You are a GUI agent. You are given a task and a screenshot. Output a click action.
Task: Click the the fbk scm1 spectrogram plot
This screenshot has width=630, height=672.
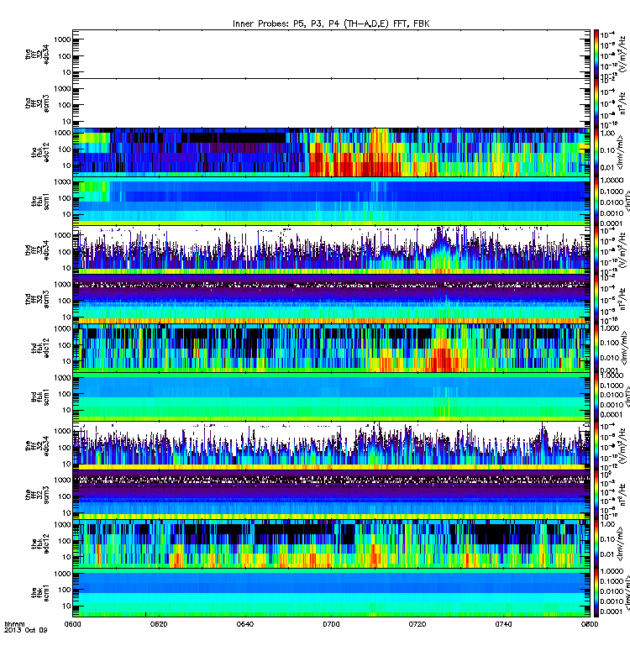point(331,592)
